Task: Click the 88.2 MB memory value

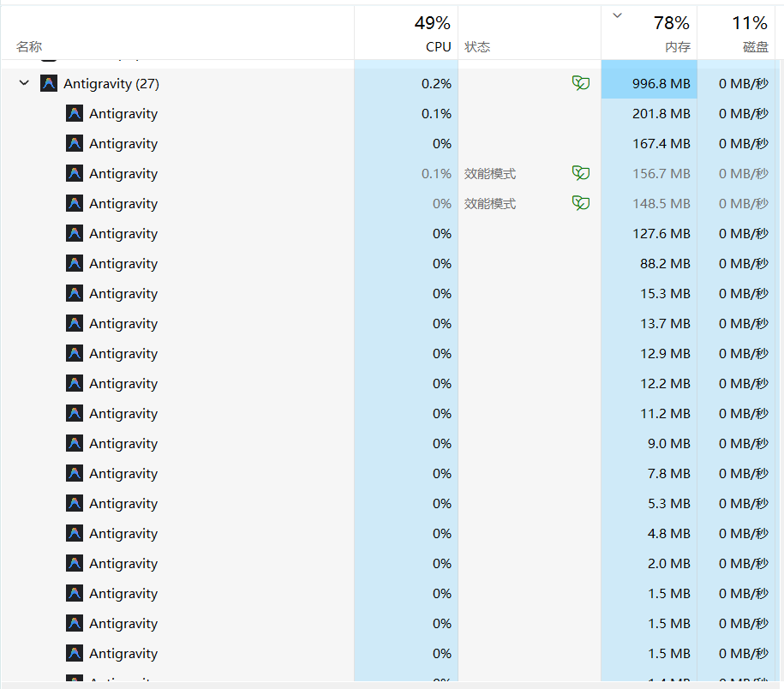Action: (665, 263)
